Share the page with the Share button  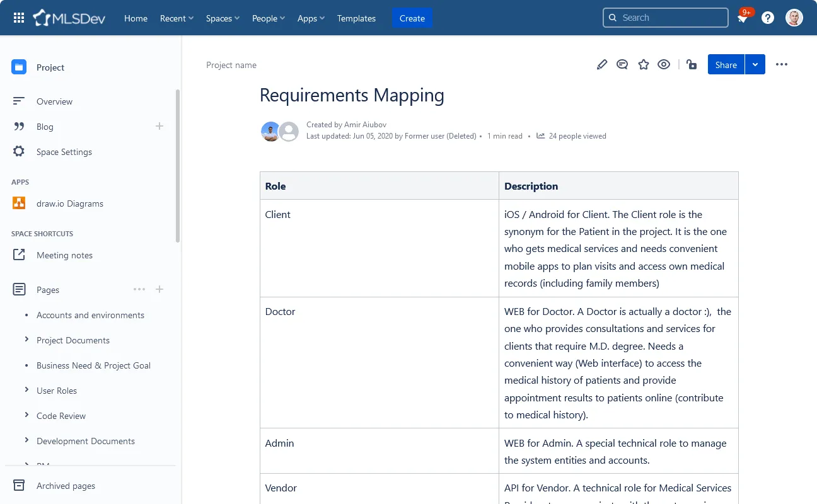725,64
